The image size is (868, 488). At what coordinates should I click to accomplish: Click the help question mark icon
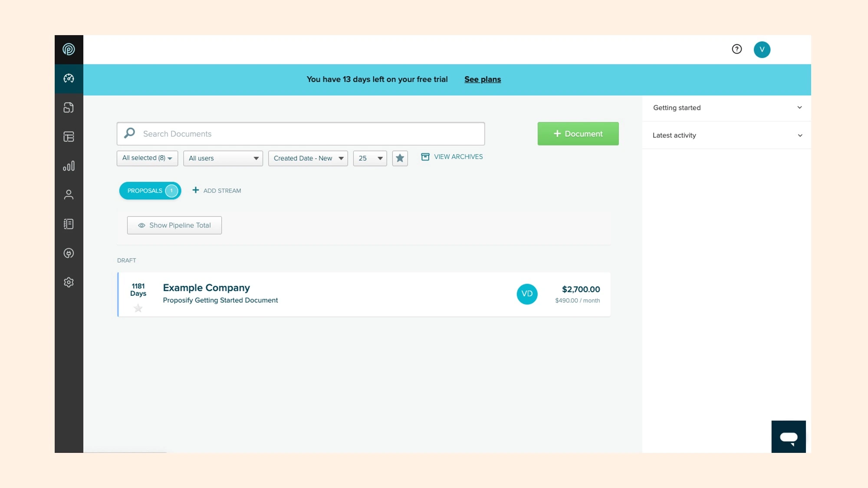(x=737, y=49)
